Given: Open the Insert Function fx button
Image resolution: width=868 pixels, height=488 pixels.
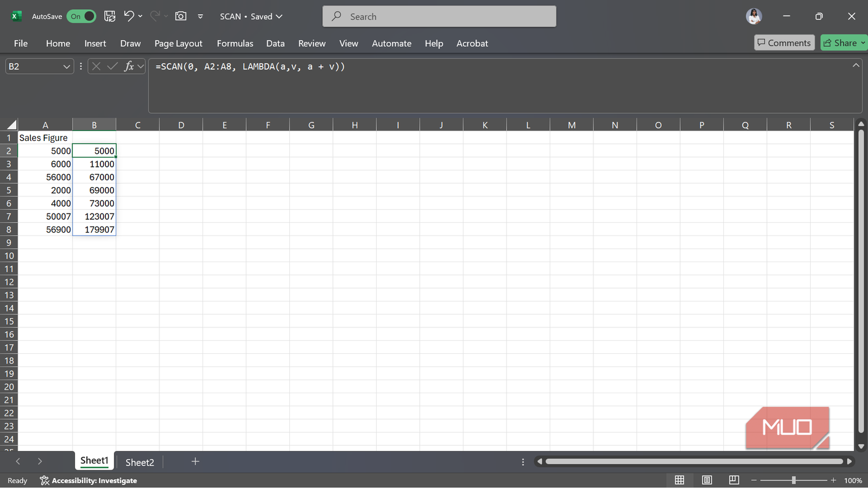Looking at the screenshot, I should 129,66.
